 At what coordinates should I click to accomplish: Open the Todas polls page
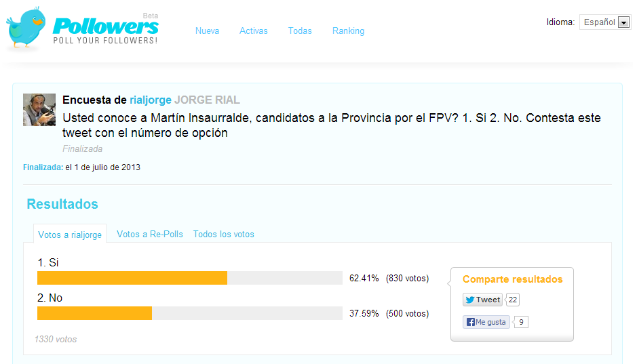(x=300, y=31)
